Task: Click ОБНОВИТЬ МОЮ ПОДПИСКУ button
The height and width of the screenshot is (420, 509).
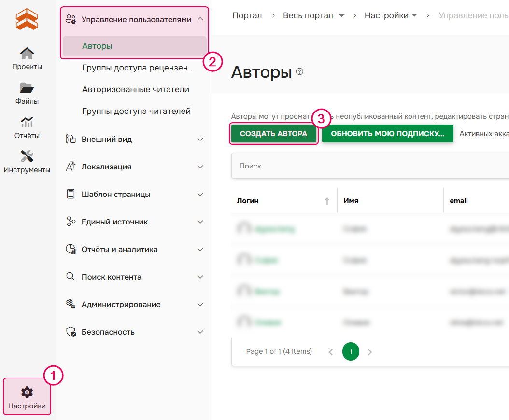Action: pyautogui.click(x=387, y=133)
